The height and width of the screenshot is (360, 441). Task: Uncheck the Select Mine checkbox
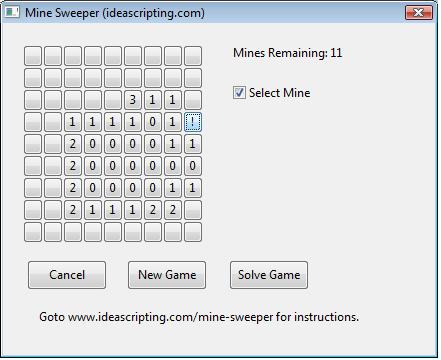coord(239,93)
